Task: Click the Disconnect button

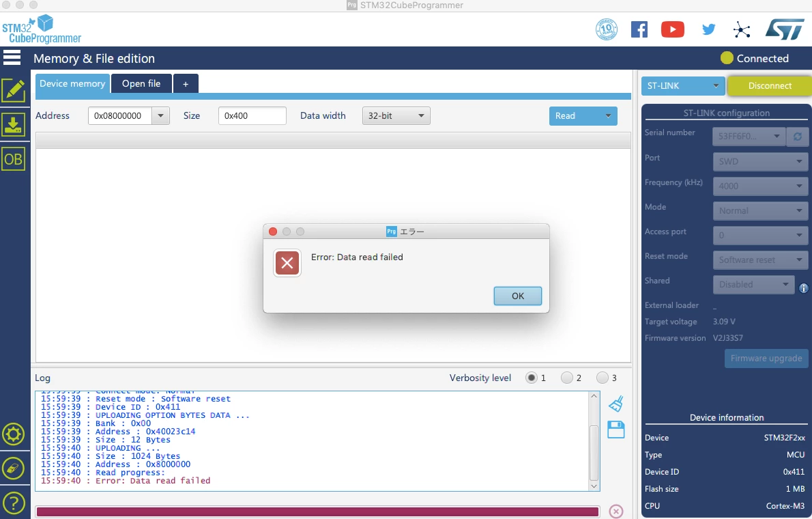Action: (x=770, y=85)
